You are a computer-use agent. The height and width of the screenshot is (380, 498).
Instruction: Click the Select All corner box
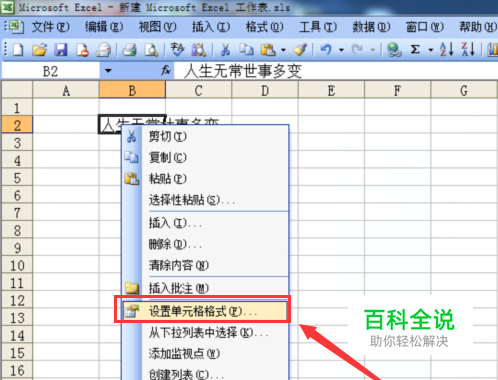coord(17,90)
